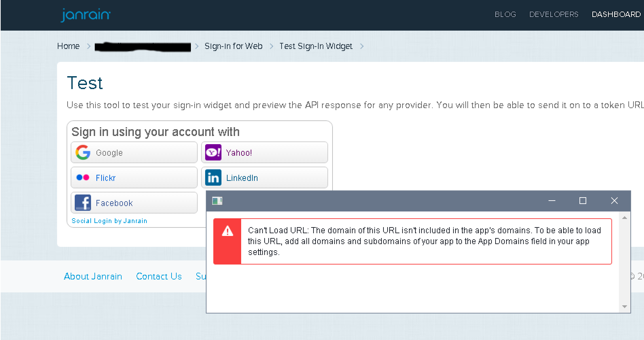Viewport: 644px width, 340px height.
Task: Click the popup window's title bar icon
Action: click(217, 201)
